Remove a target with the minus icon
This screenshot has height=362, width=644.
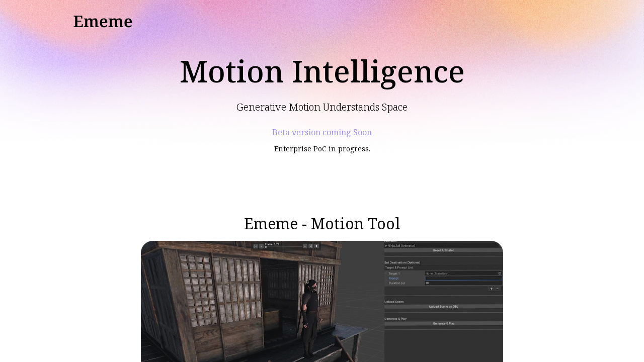(498, 289)
